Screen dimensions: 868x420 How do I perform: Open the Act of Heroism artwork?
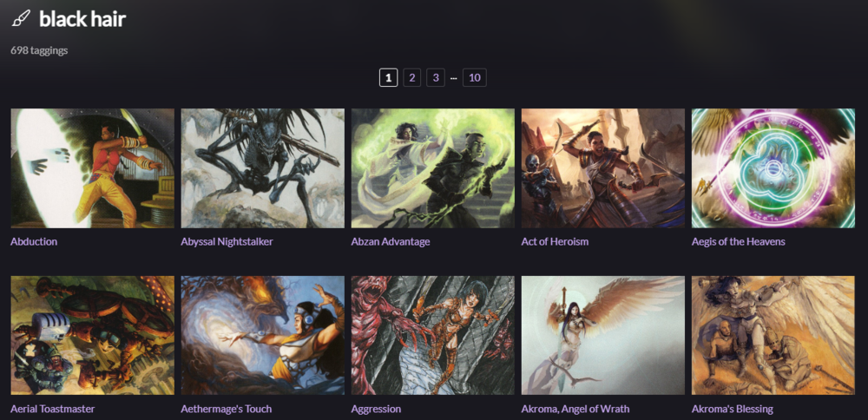click(x=603, y=168)
